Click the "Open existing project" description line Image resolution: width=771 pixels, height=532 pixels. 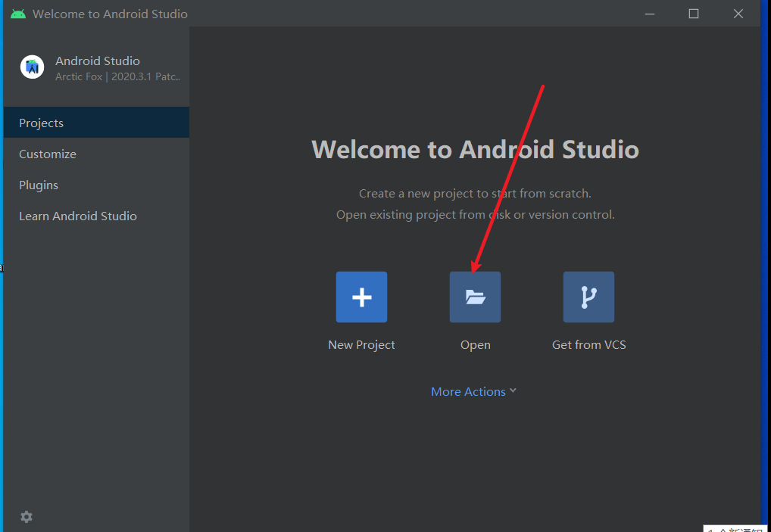pos(476,215)
